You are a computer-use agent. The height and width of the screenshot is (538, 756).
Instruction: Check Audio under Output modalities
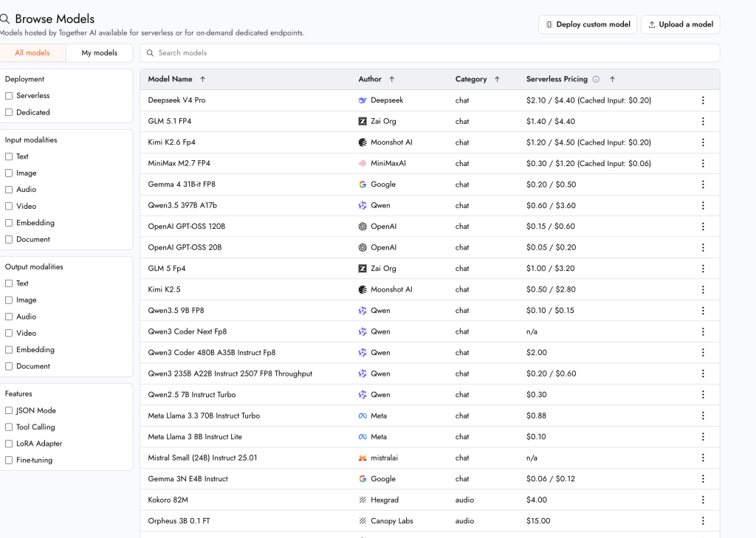[x=9, y=317]
